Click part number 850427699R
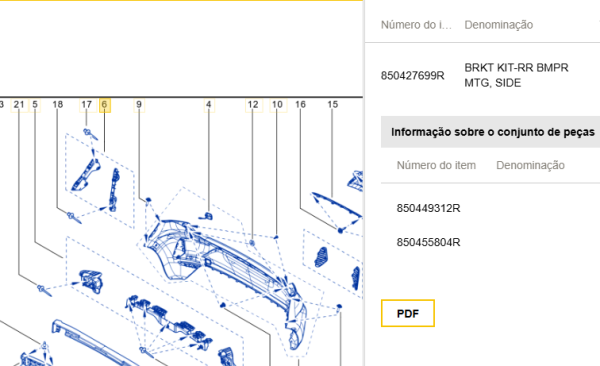600x366 pixels. click(412, 76)
